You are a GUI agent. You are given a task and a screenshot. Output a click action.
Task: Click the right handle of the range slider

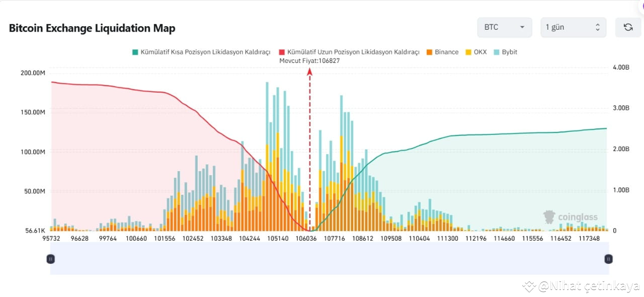click(608, 259)
